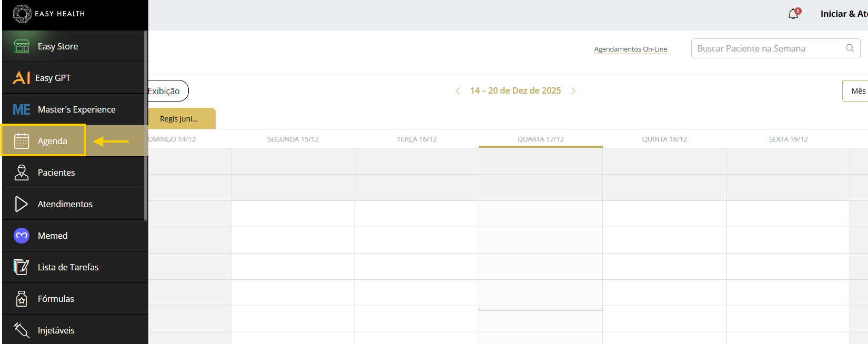The width and height of the screenshot is (868, 344).
Task: Select the Agenda calendar icon
Action: (x=22, y=141)
